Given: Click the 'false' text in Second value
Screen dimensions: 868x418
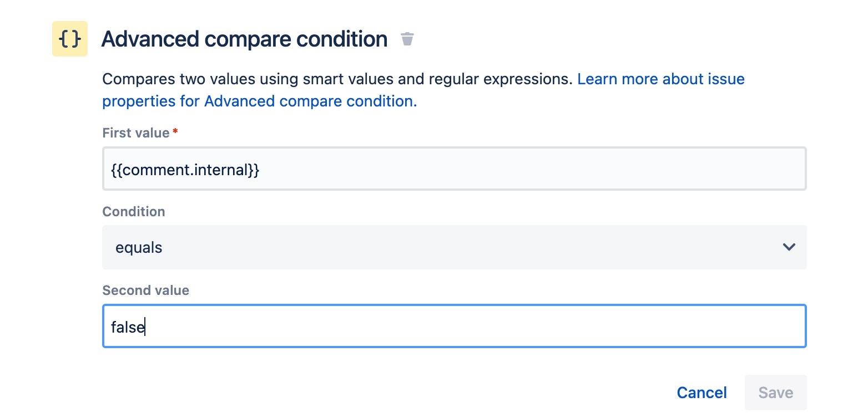Looking at the screenshot, I should click(x=127, y=328).
